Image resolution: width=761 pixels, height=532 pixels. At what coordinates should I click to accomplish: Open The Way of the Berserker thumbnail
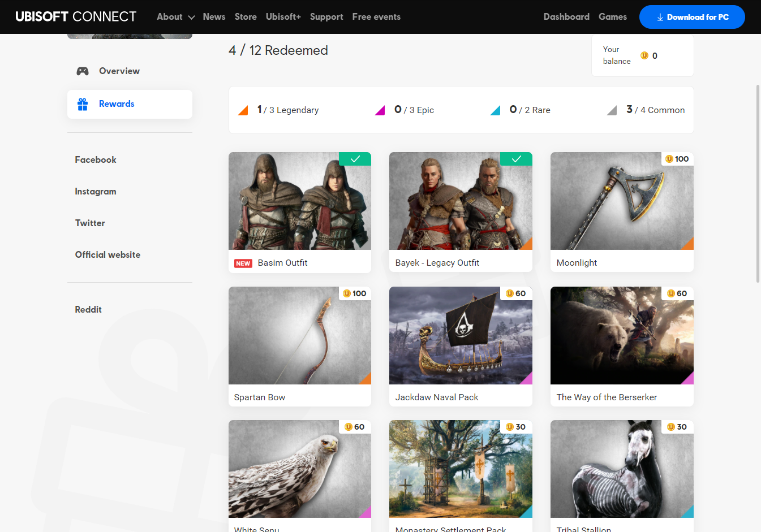(x=622, y=336)
